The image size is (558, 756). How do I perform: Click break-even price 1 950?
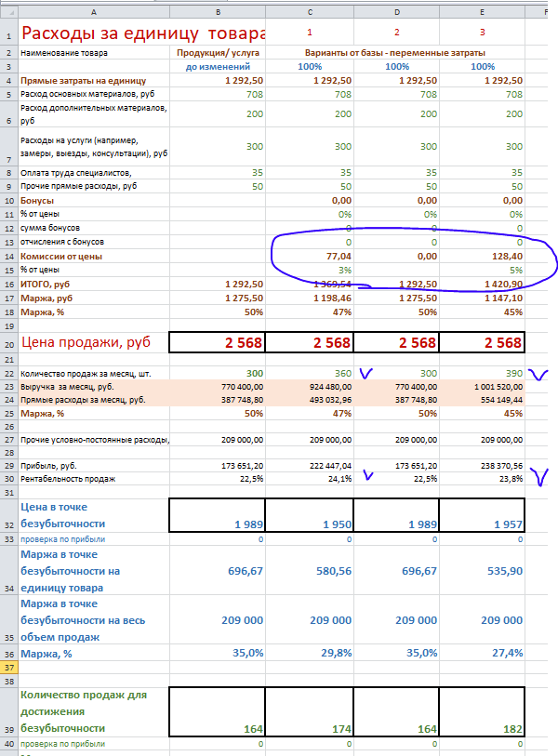click(x=337, y=524)
